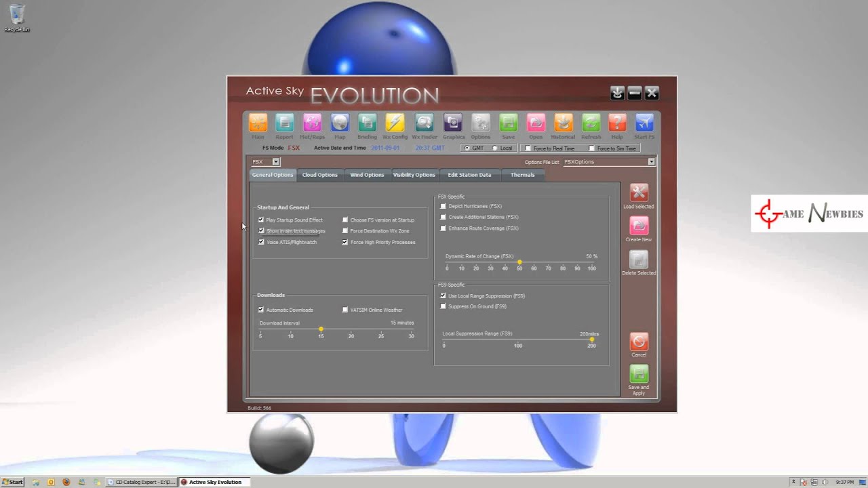Open the Main toolbar icon
Viewport: 868px width, 488px height.
(258, 123)
